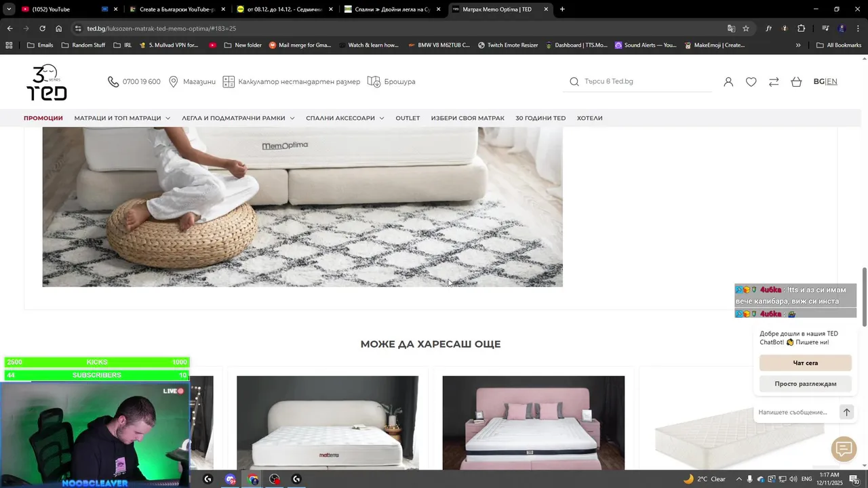Screen dimensions: 868x488
Task: Click the TED logo in the header
Action: click(47, 82)
